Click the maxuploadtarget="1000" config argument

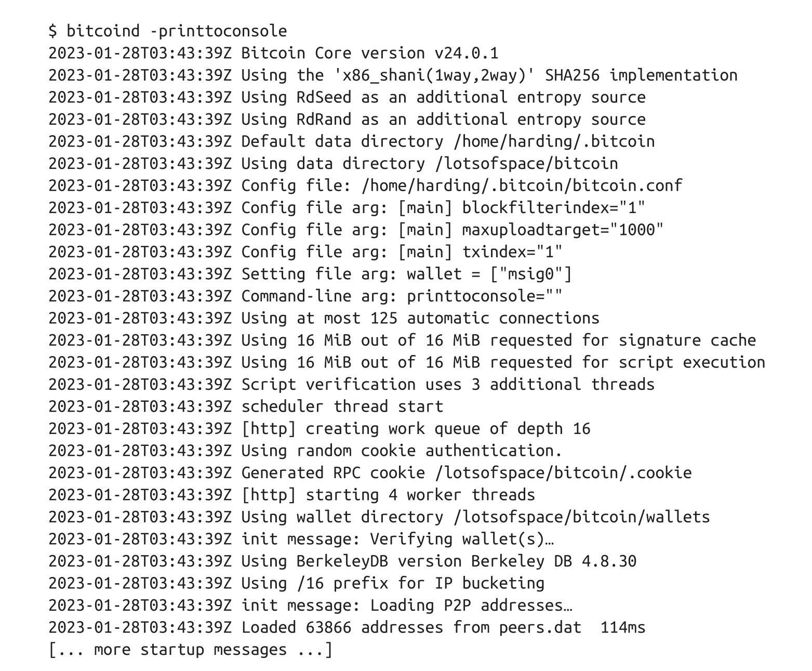(x=563, y=230)
